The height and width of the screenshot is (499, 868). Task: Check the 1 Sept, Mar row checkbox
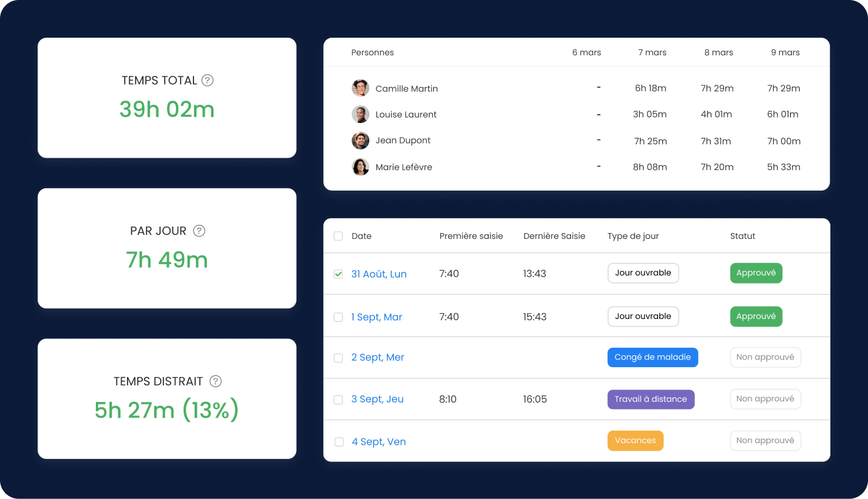tap(338, 317)
